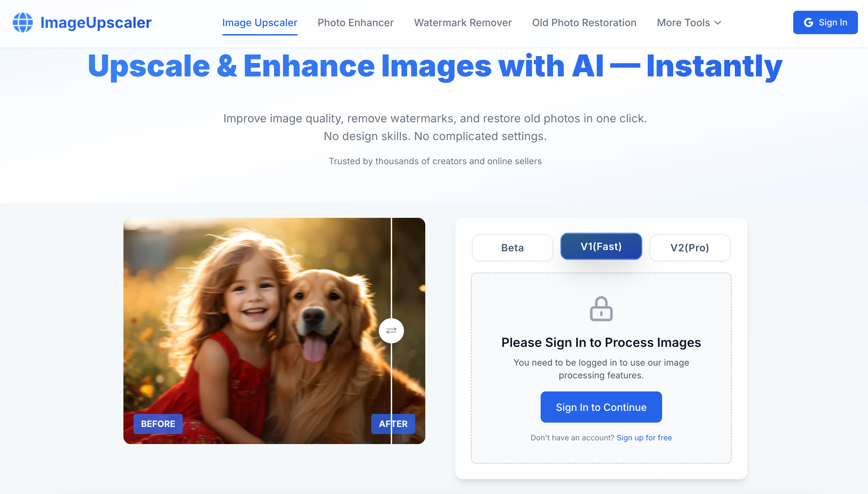Open the Photo Enhancer page
The width and height of the screenshot is (868, 494).
356,22
